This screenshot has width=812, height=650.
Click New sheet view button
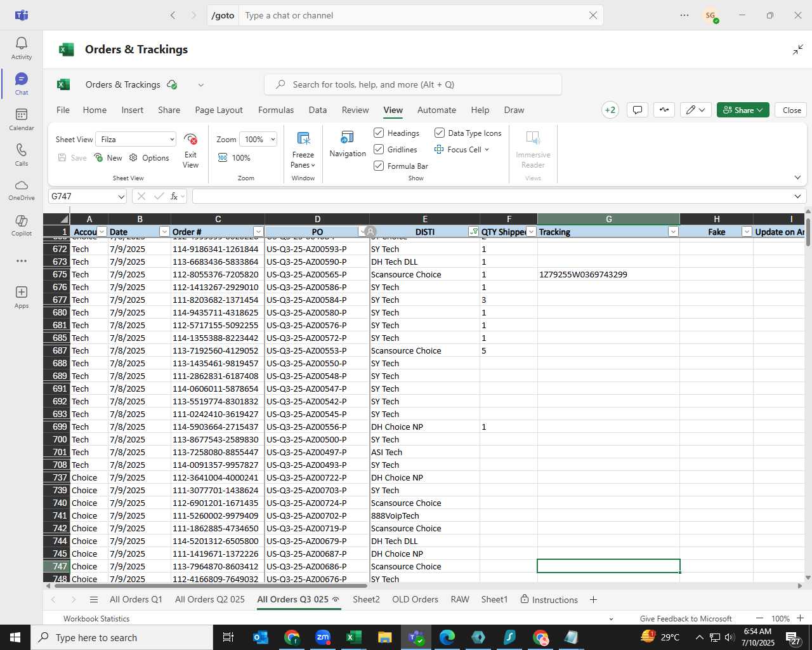click(x=108, y=157)
